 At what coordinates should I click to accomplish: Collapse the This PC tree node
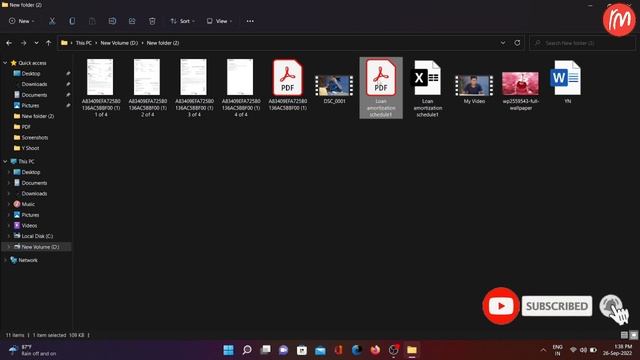pyautogui.click(x=5, y=162)
